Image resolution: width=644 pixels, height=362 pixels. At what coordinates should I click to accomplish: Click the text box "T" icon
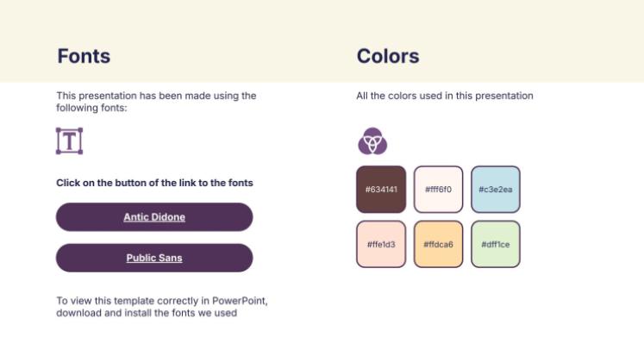click(x=69, y=140)
